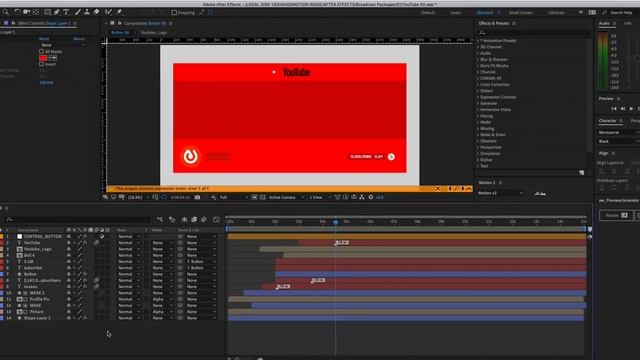Select the Brush tool
This screenshot has width=640, height=360.
pos(78,12)
